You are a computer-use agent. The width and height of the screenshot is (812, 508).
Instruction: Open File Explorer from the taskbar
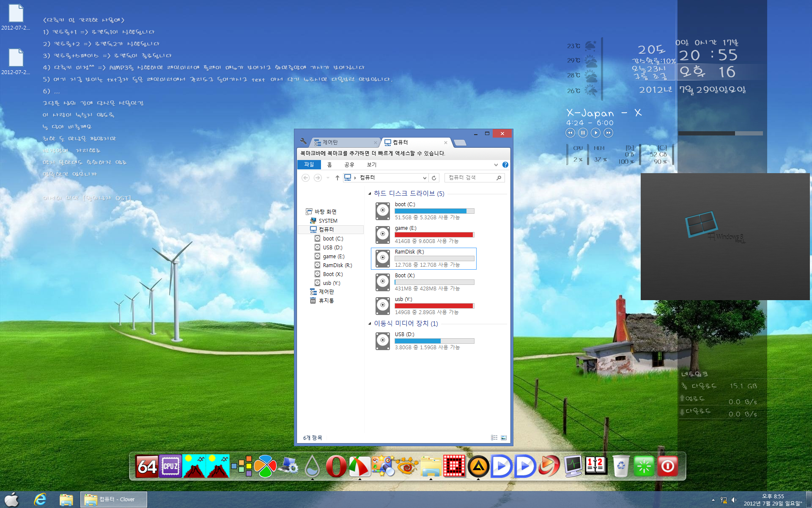tap(66, 500)
